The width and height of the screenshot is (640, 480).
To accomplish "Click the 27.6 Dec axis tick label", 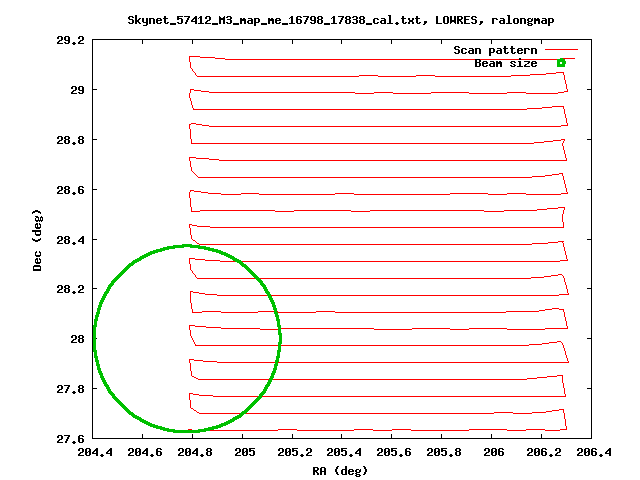I will [x=71, y=439].
